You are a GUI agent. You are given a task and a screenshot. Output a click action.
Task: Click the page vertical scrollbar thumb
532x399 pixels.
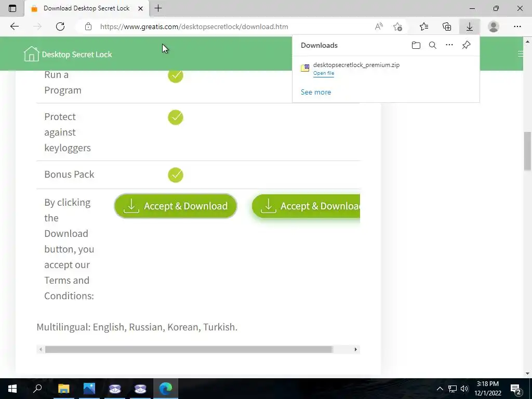(527, 151)
